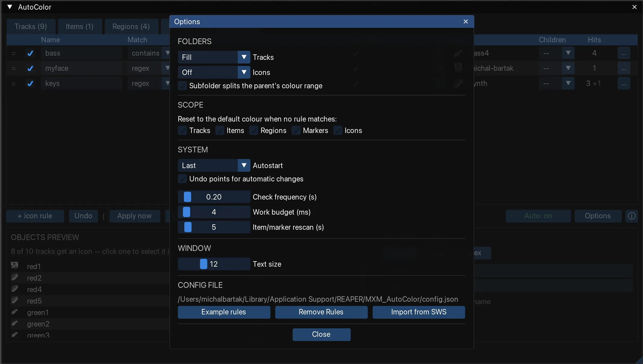This screenshot has height=364, width=643.
Task: Select the red5 track icon in preview
Action: [15, 300]
